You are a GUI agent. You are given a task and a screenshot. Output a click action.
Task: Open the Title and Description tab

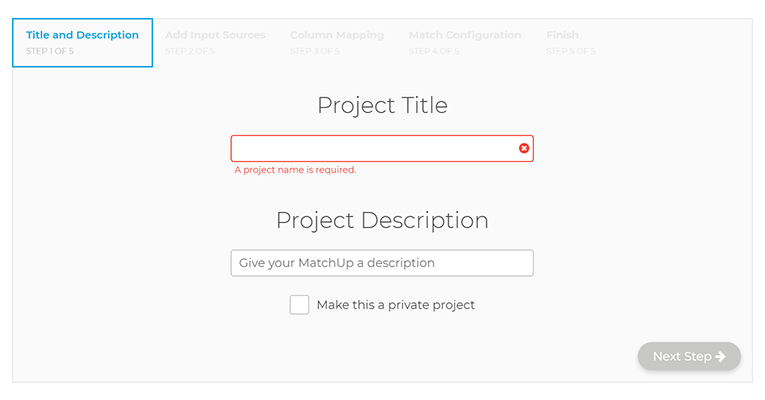pos(82,35)
